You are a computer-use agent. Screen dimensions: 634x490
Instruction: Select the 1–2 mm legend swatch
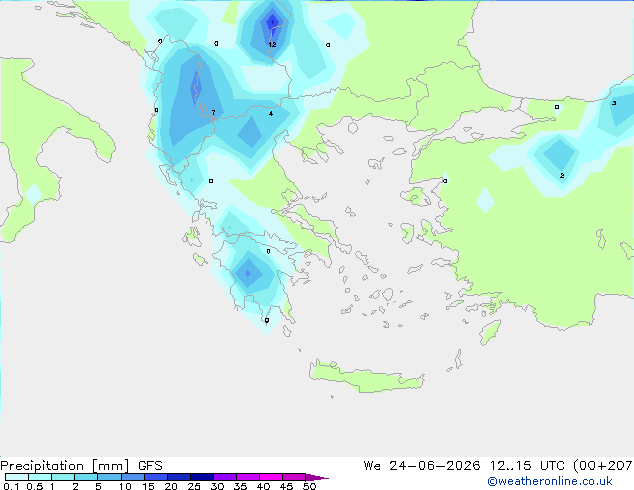[x=63, y=477]
